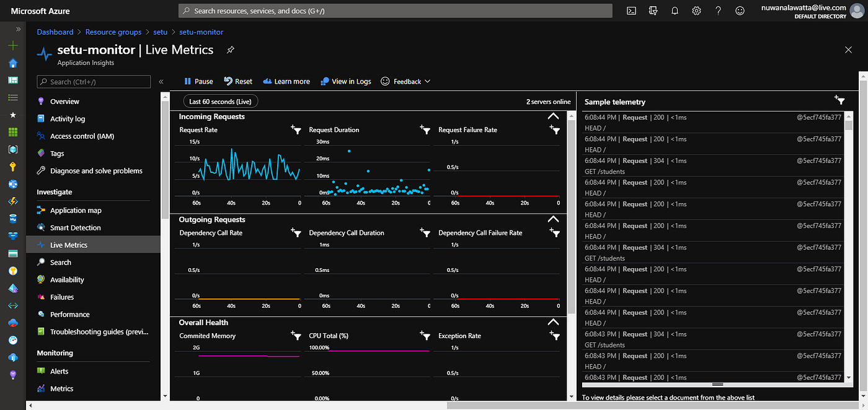Open the feedback smiley in top bar
868x410 pixels.
click(740, 11)
